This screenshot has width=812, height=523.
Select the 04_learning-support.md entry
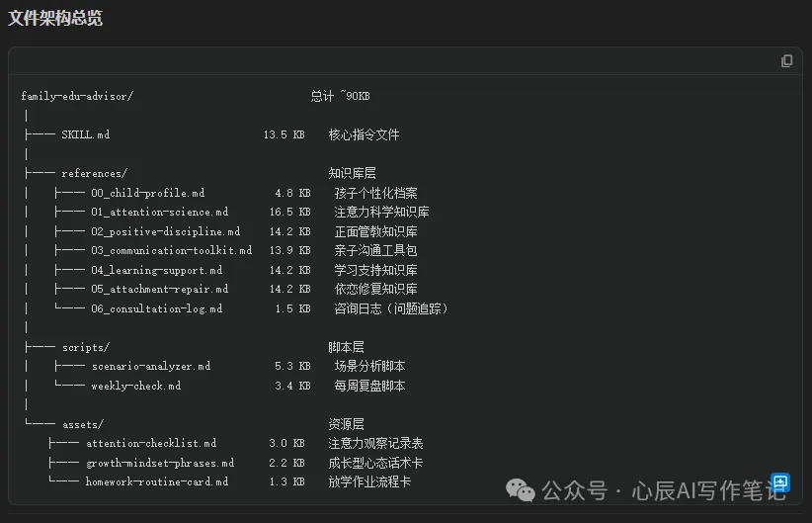[156, 270]
